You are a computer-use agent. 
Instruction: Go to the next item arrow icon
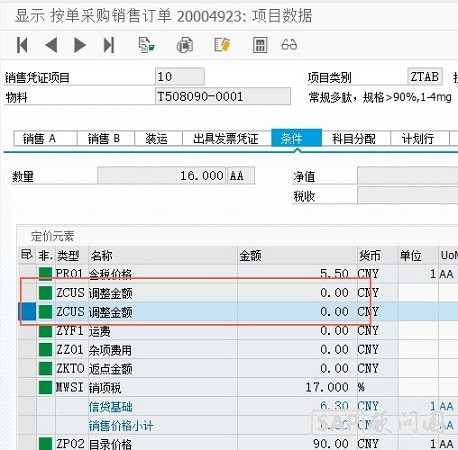[80, 45]
